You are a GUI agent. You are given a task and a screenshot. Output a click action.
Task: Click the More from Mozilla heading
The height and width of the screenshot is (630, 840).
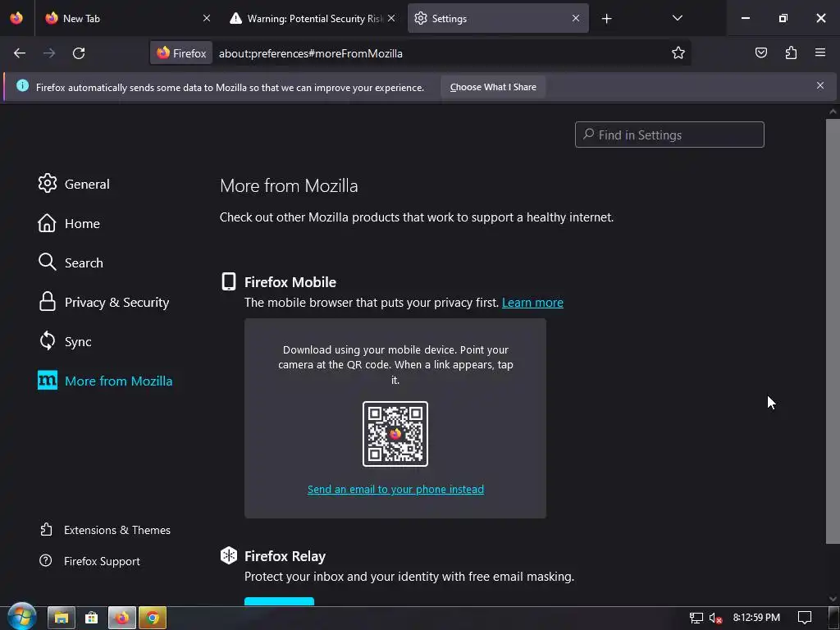pos(289,186)
